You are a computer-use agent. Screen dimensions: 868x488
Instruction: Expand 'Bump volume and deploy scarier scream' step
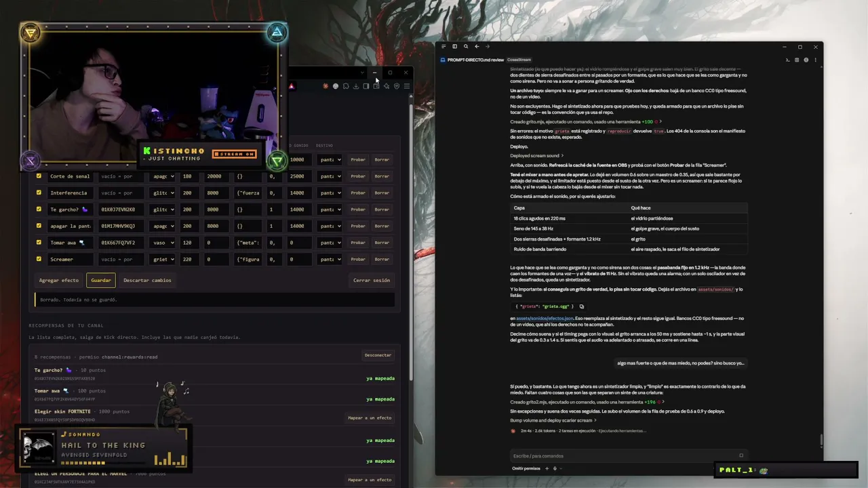pyautogui.click(x=553, y=420)
